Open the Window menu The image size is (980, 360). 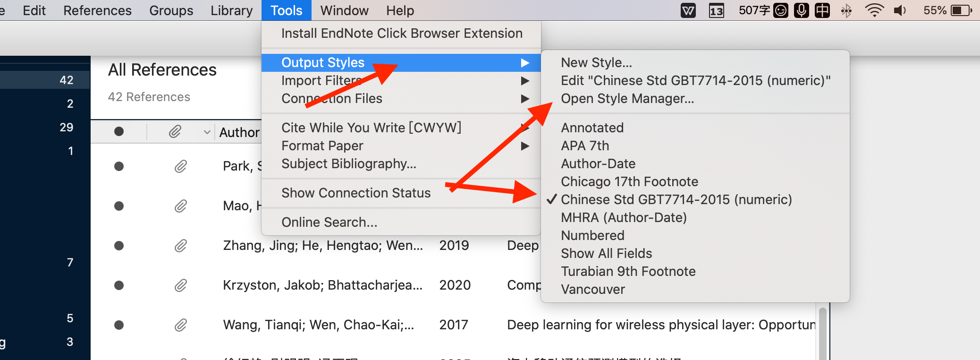tap(344, 10)
